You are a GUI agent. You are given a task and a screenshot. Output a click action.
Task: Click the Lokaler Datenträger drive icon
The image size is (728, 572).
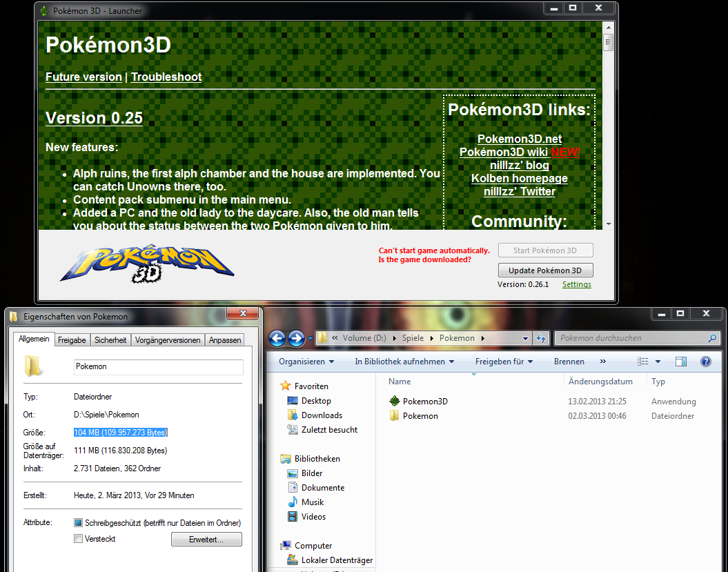point(293,560)
